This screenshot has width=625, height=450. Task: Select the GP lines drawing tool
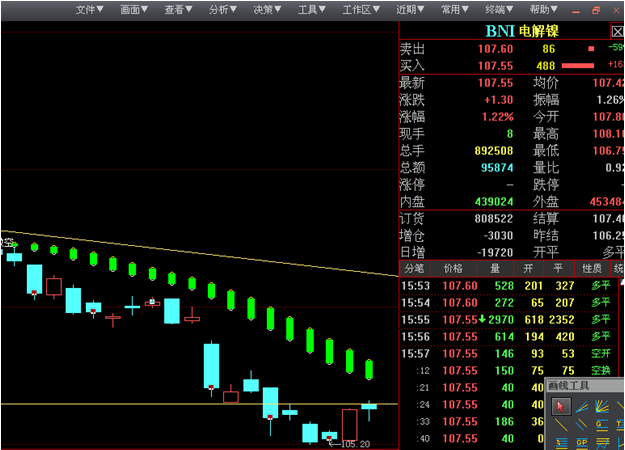pos(582,444)
